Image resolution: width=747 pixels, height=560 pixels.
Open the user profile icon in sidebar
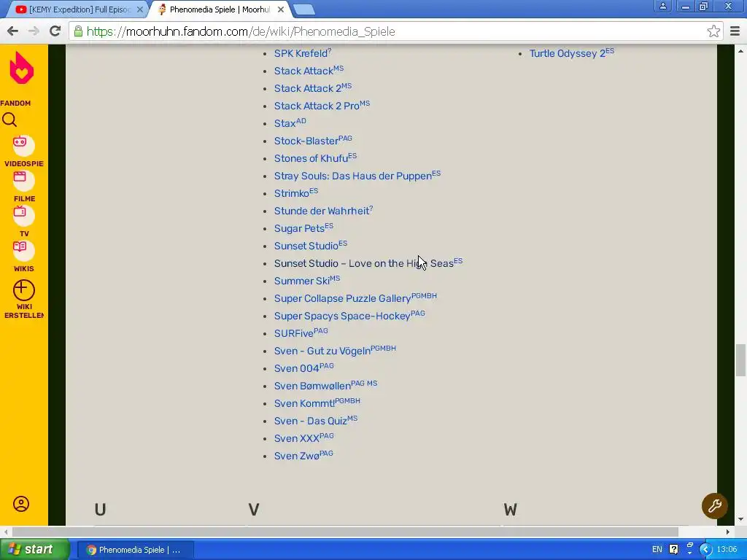[21, 504]
